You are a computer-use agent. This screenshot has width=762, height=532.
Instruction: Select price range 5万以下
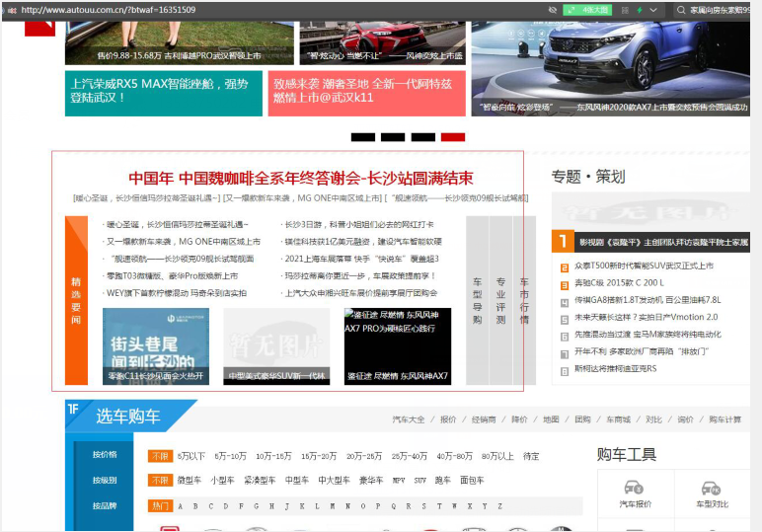tap(190, 456)
